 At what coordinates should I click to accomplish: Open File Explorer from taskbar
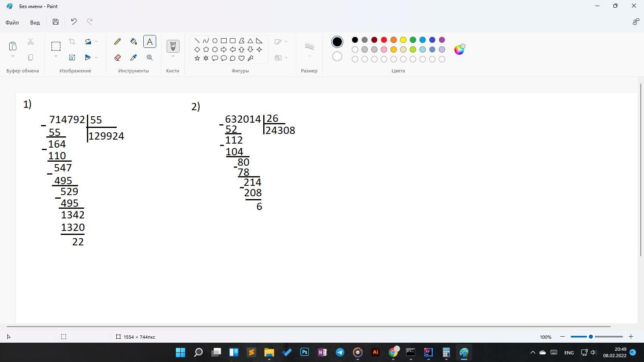point(269,352)
